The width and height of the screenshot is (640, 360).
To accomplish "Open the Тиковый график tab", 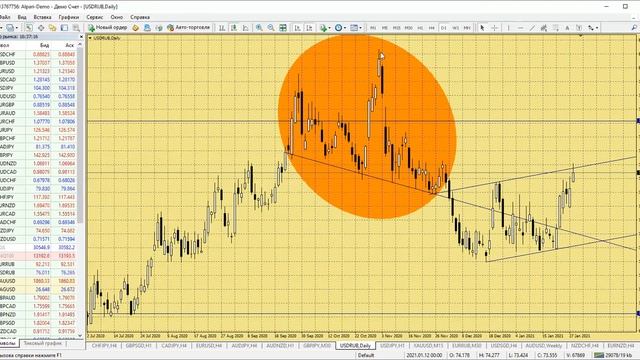I will 42,344.
